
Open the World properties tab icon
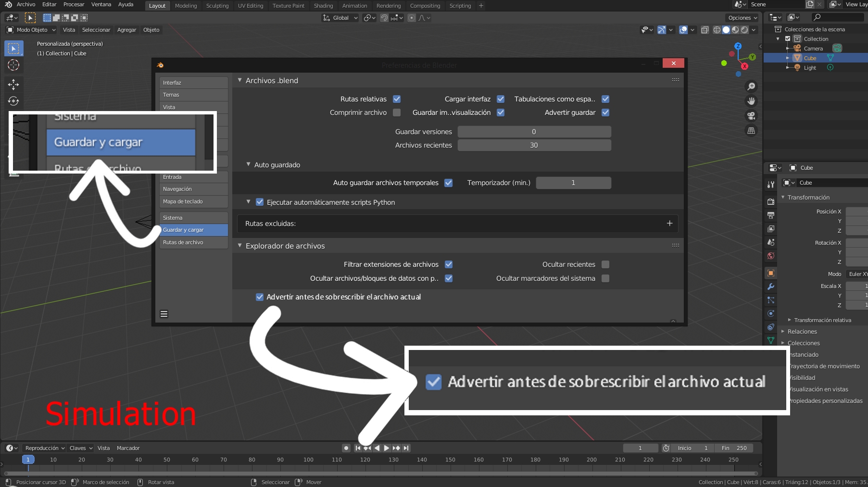771,256
